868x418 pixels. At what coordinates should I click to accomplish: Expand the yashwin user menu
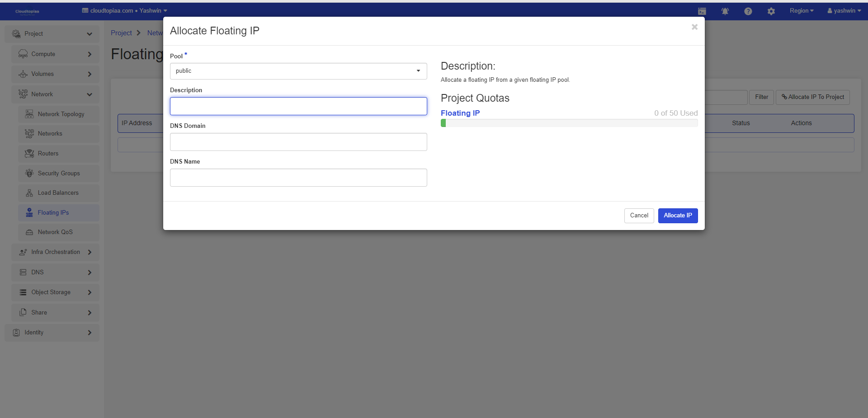point(844,11)
